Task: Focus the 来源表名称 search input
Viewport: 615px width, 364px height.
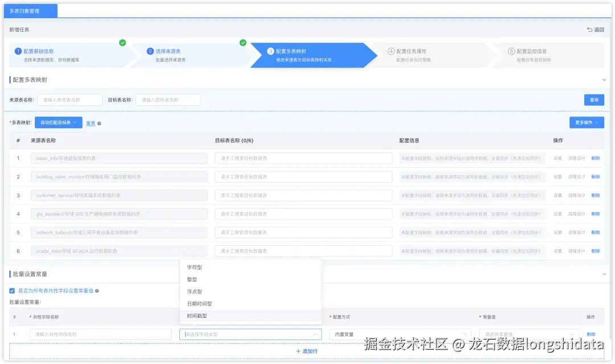Action: click(70, 100)
